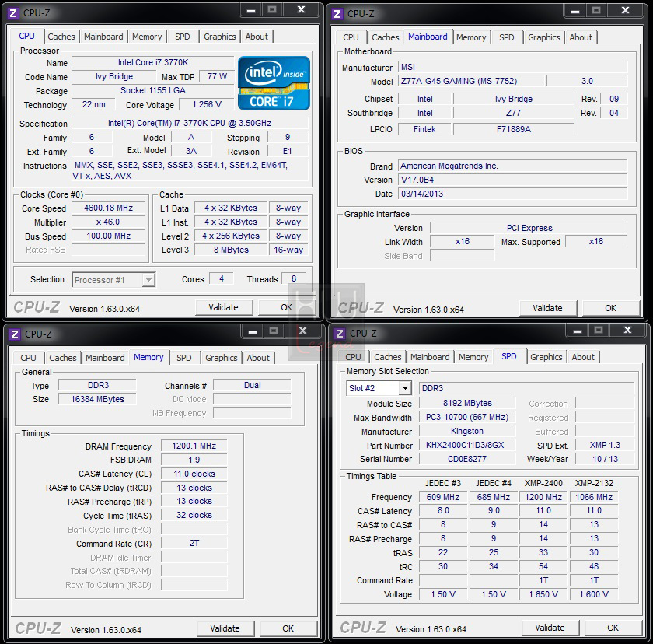The height and width of the screenshot is (644, 653).
Task: Show the Graphics tab in the SPD window
Action: pyautogui.click(x=546, y=357)
